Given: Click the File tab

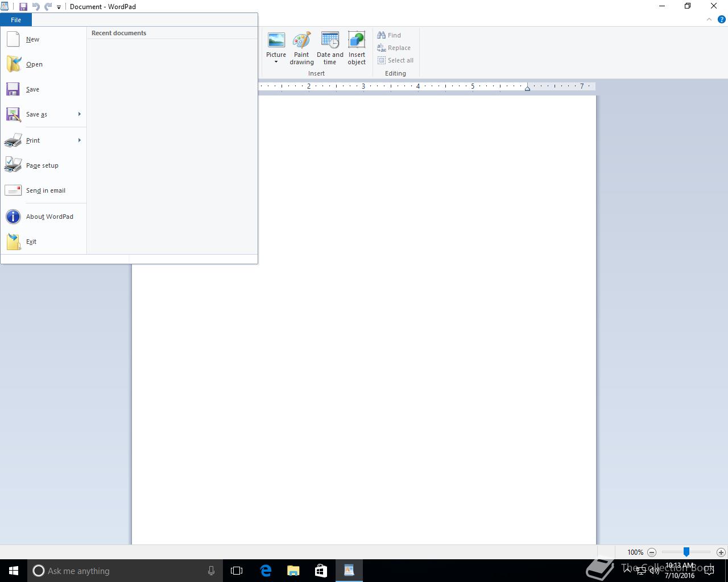Looking at the screenshot, I should pyautogui.click(x=16, y=20).
